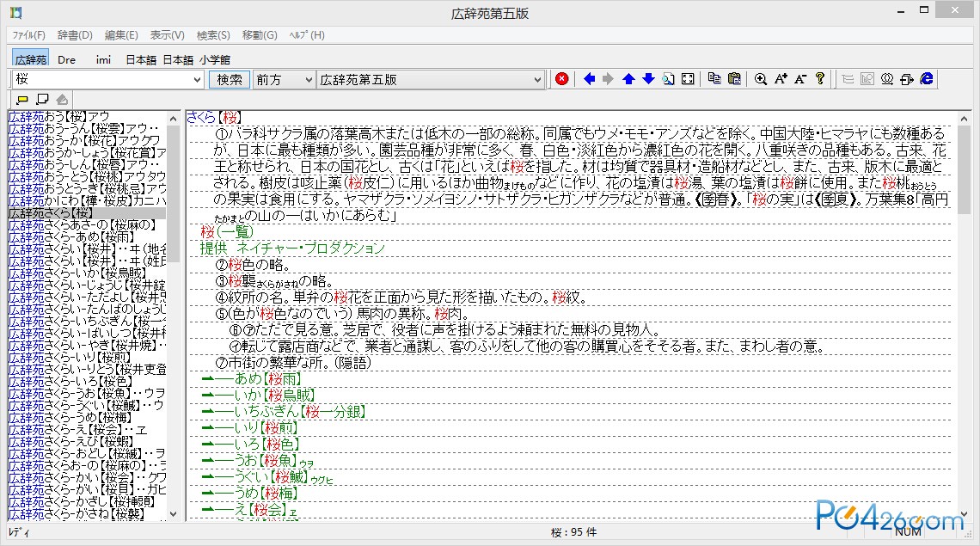980x546 pixels.
Task: Open the ヘルプ(H) menu
Action: tap(307, 35)
